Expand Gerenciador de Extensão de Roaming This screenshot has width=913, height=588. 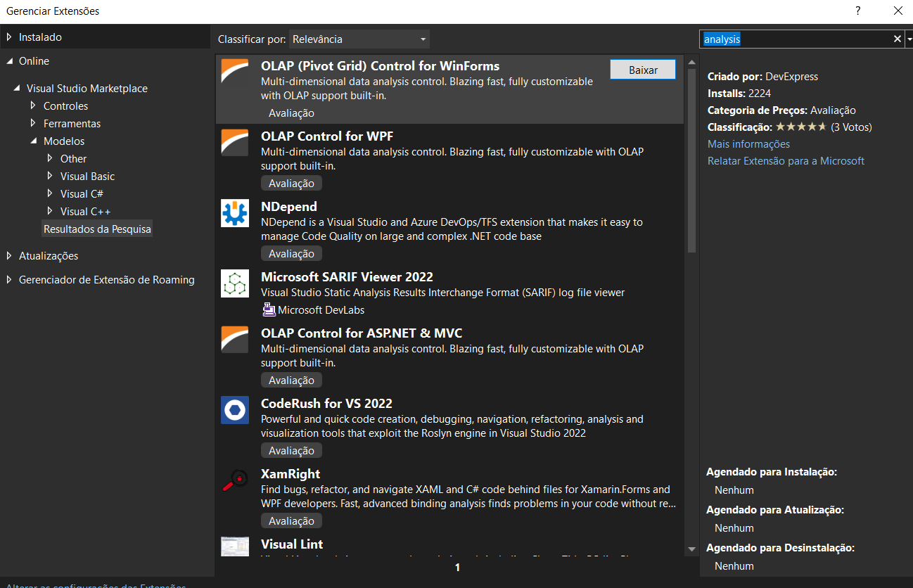[9, 280]
